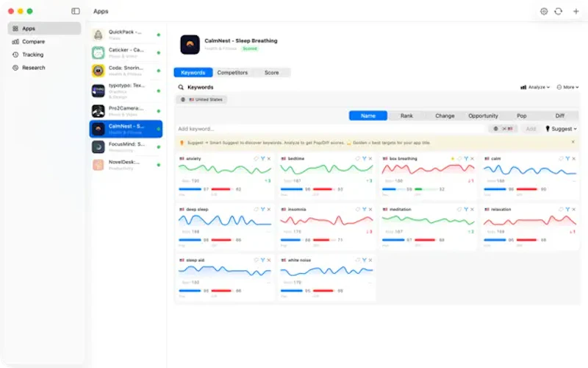Click blue popularity bar on anxiety card

[190, 189]
